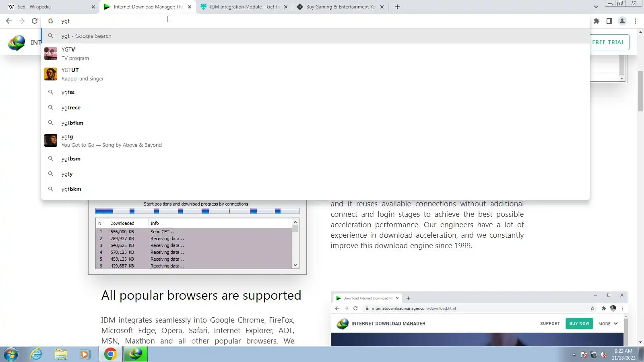The height and width of the screenshot is (362, 644).
Task: Choose the YGTUT rapper and singer suggestion
Action: point(316,74)
